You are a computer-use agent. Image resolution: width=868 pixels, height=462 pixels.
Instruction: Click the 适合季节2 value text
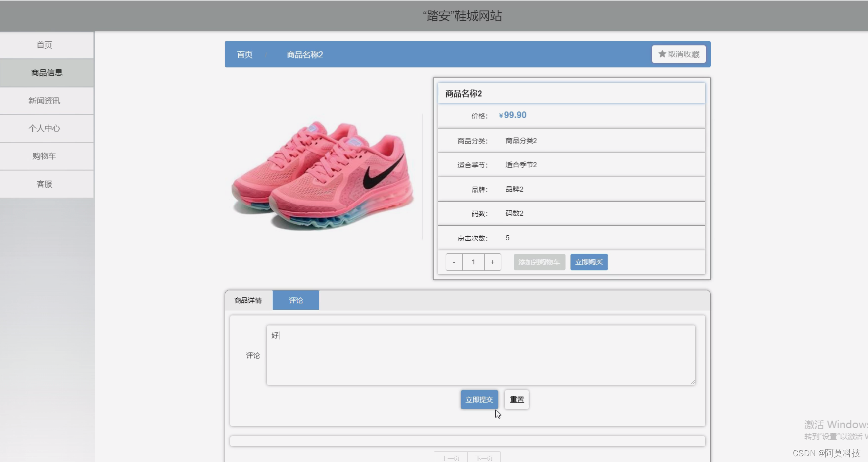tap(521, 165)
